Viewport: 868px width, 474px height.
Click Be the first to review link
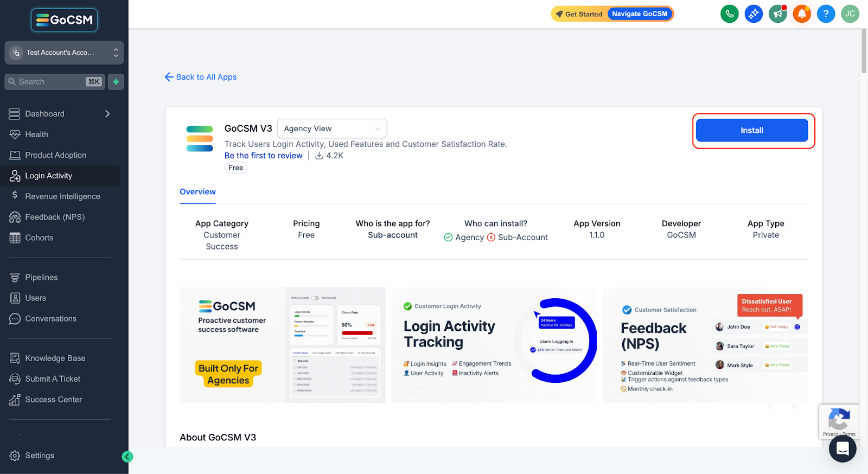(x=264, y=156)
